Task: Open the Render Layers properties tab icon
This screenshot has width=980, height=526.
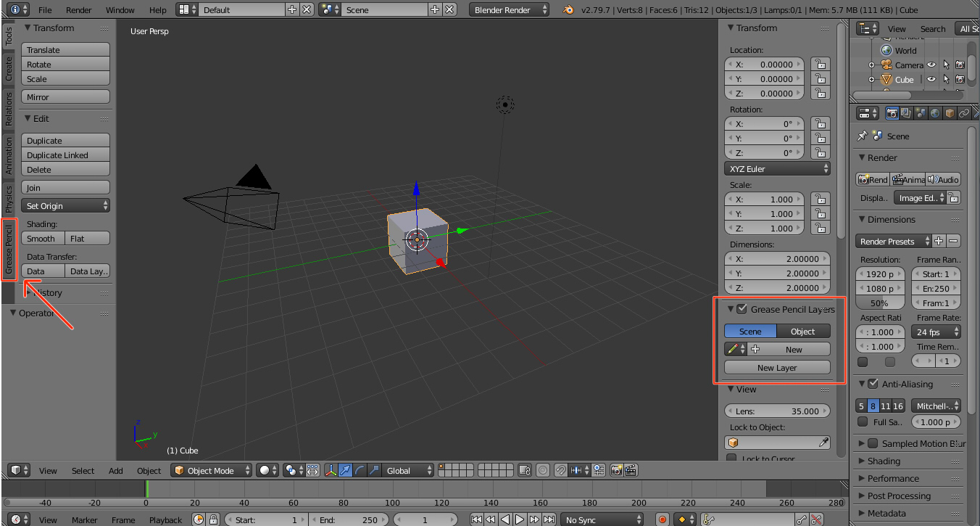Action: pos(906,113)
